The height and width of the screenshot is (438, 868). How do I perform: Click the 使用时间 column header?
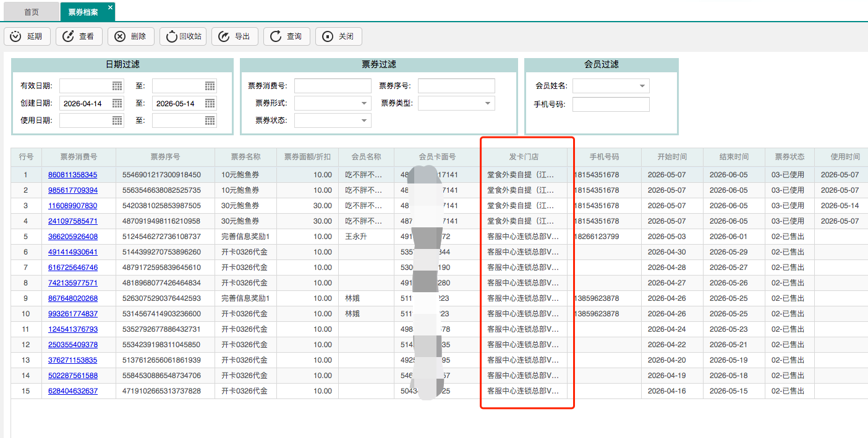[x=841, y=157]
